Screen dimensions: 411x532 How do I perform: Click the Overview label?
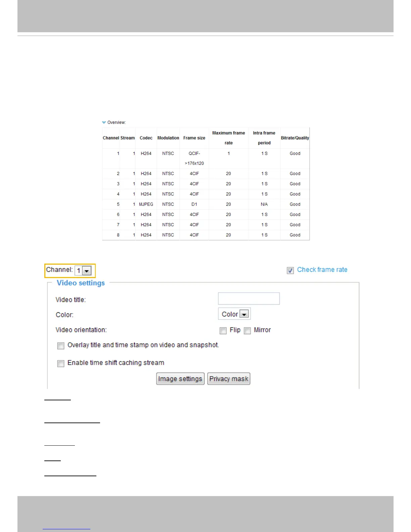click(117, 122)
